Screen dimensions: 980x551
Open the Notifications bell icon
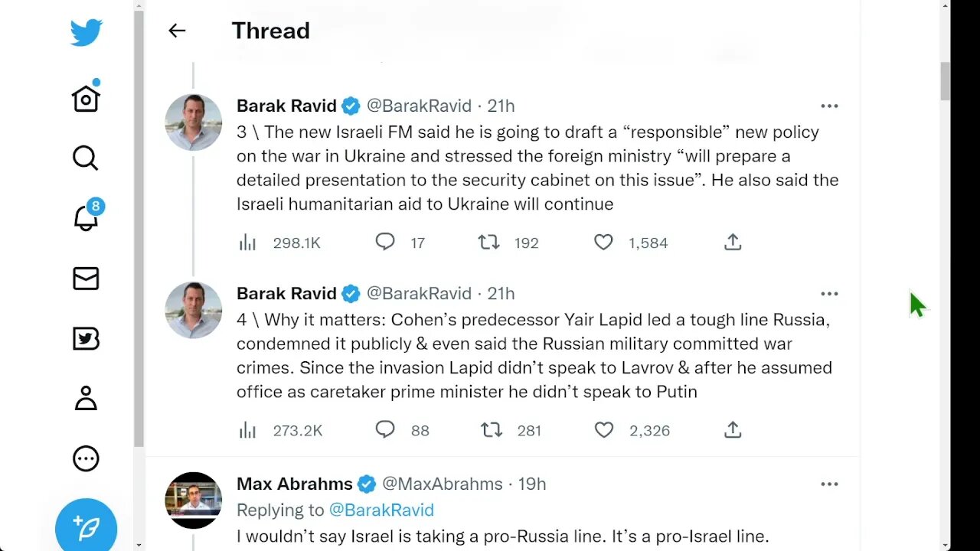click(x=86, y=218)
